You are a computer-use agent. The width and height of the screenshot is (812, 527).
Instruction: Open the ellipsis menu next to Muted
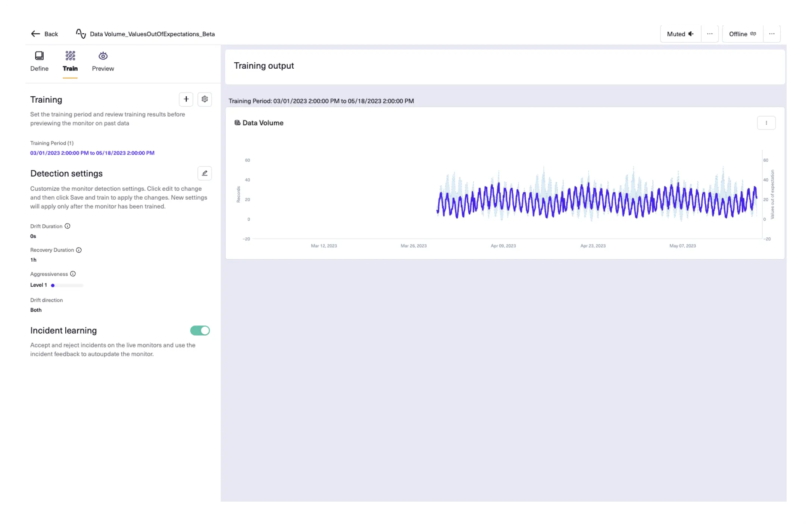(710, 34)
